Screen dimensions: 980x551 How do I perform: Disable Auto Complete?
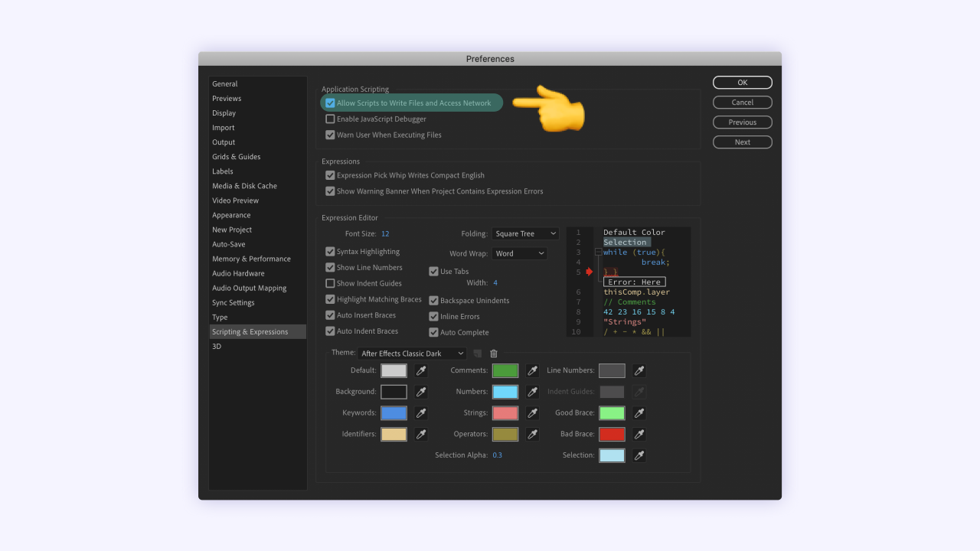tap(433, 333)
